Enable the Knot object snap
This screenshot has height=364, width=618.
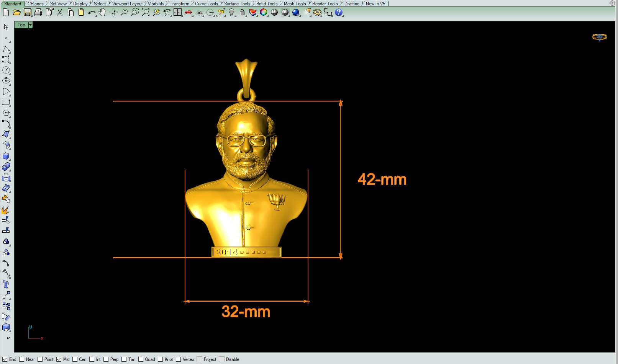160,359
